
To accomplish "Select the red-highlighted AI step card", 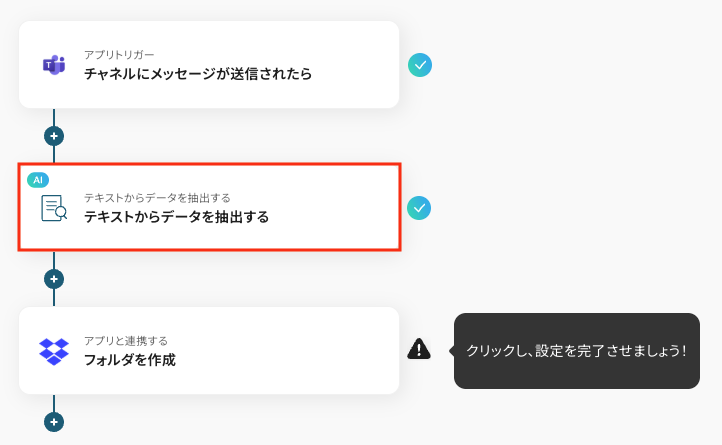I will point(210,207).
